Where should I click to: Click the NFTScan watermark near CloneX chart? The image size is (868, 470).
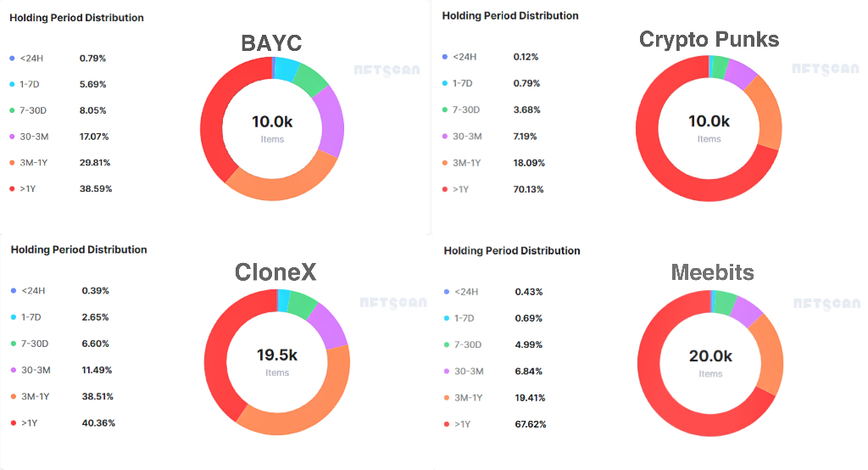pos(389,303)
